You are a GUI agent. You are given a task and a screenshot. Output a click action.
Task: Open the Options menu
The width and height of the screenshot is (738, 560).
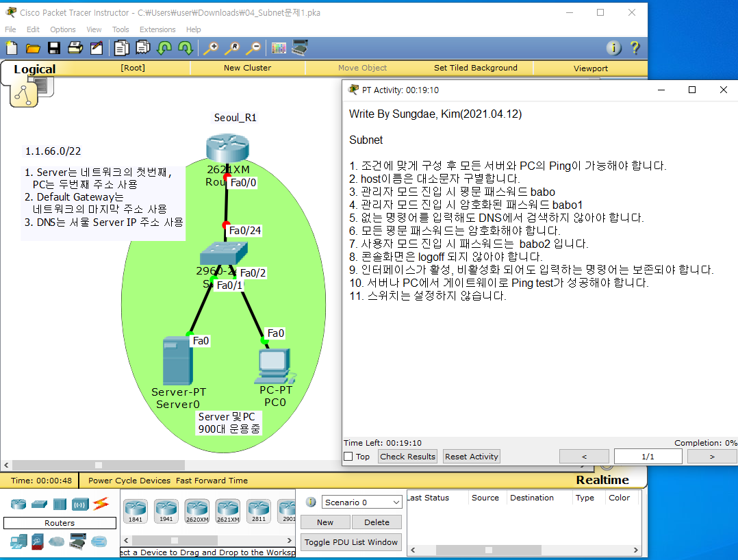62,29
